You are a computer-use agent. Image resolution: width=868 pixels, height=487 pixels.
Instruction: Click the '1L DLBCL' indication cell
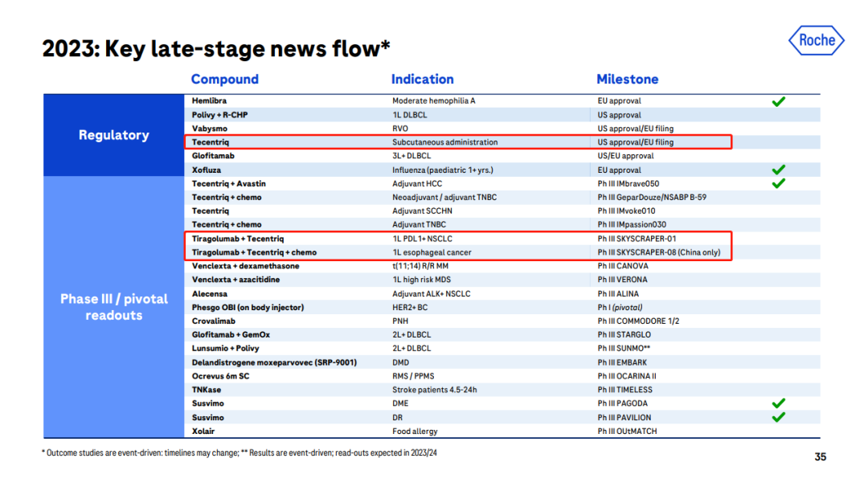(x=410, y=115)
